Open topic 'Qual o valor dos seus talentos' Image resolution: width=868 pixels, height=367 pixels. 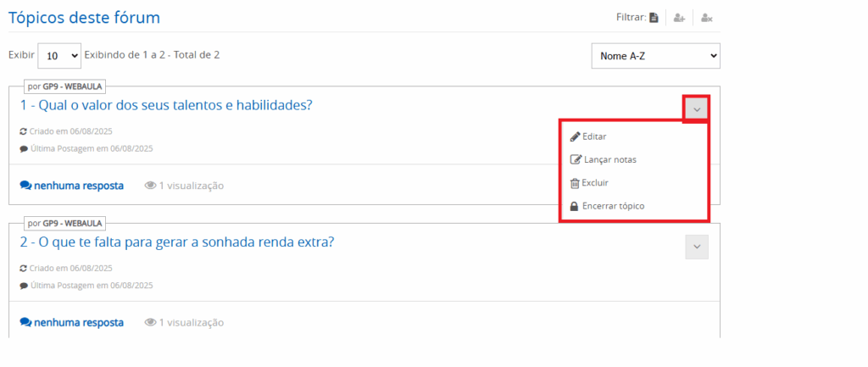[166, 105]
